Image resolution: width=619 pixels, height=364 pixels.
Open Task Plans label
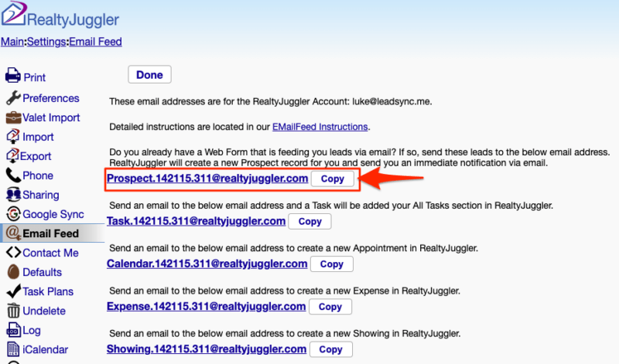[48, 291]
